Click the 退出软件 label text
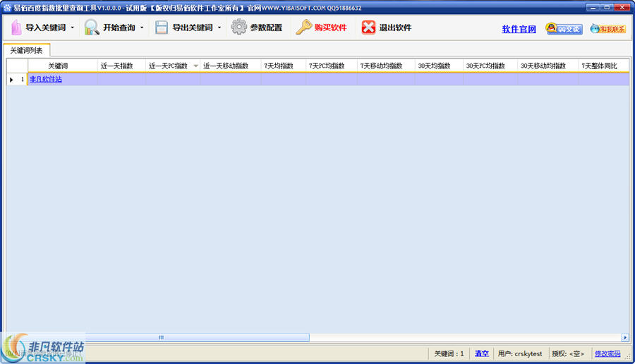Viewport: 635px width, 364px height. click(x=395, y=28)
